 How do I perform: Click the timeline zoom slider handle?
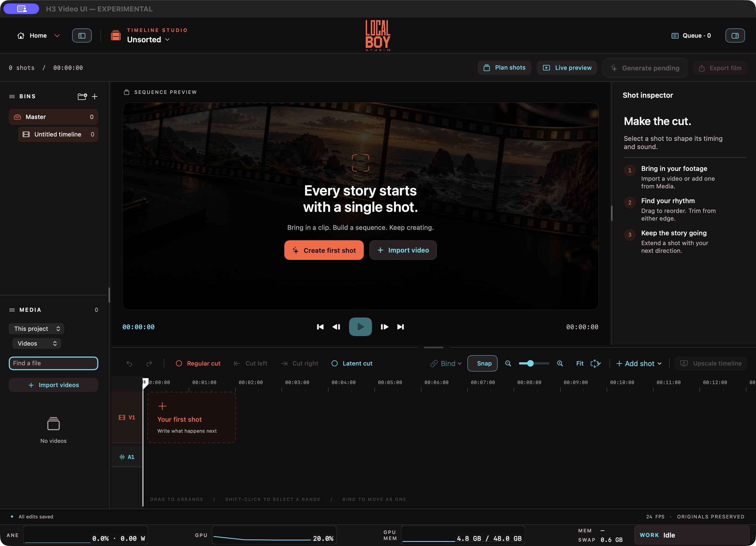[530, 363]
